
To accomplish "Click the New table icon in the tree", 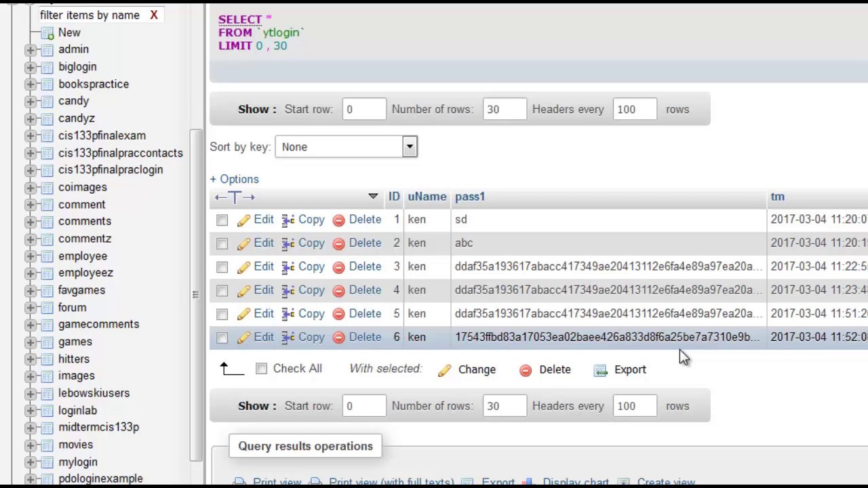I will pyautogui.click(x=47, y=33).
